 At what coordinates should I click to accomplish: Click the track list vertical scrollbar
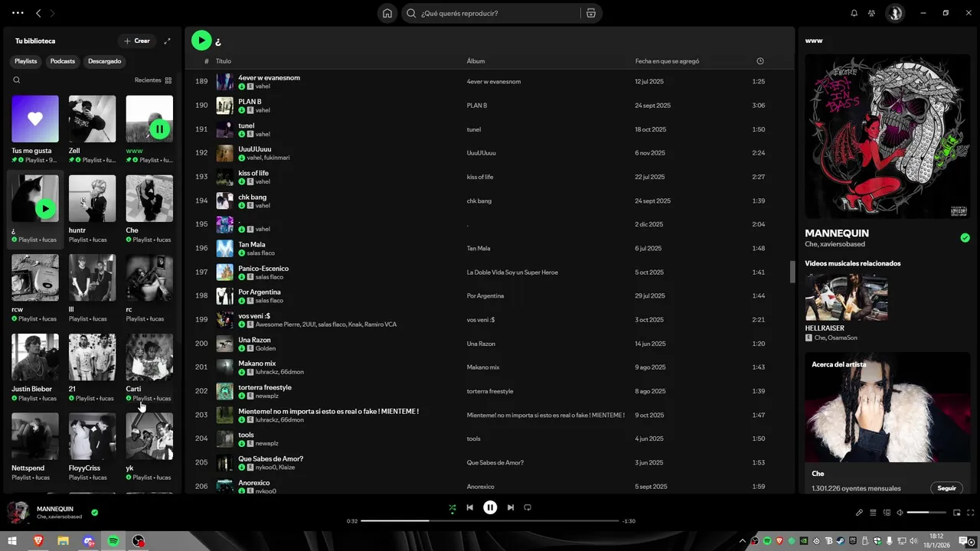click(792, 272)
